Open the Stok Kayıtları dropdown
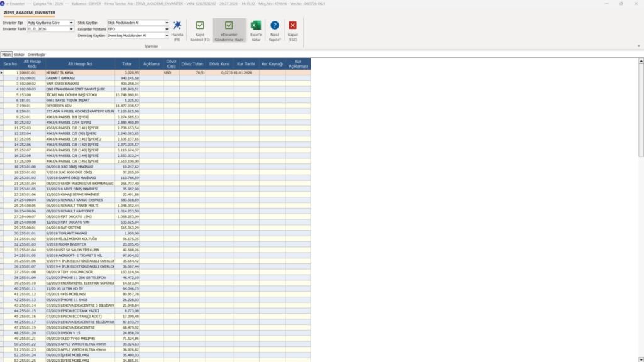The width and height of the screenshot is (644, 362). tap(166, 23)
